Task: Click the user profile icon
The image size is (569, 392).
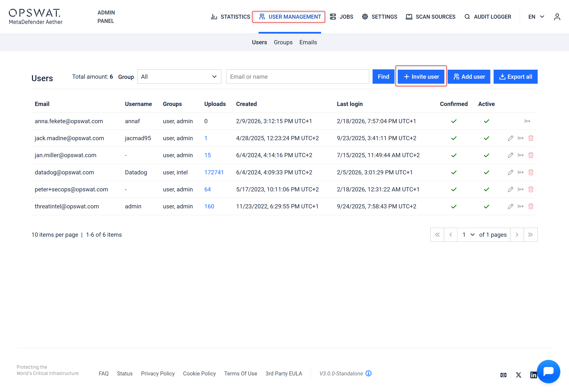Action: 557,17
